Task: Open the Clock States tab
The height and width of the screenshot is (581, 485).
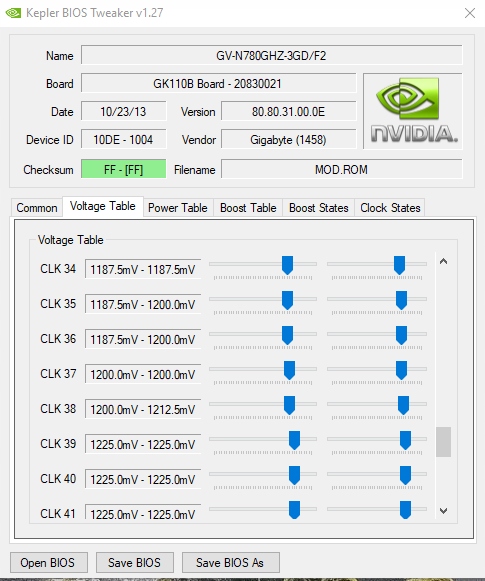Action: 390,208
